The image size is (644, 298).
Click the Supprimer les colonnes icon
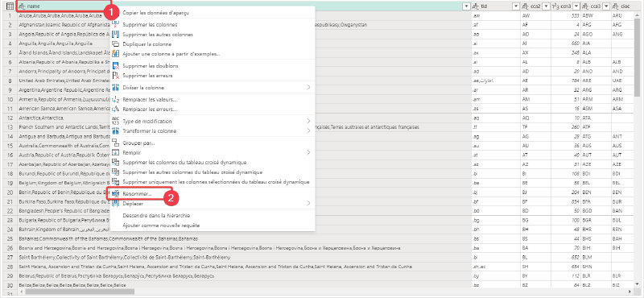(115, 25)
